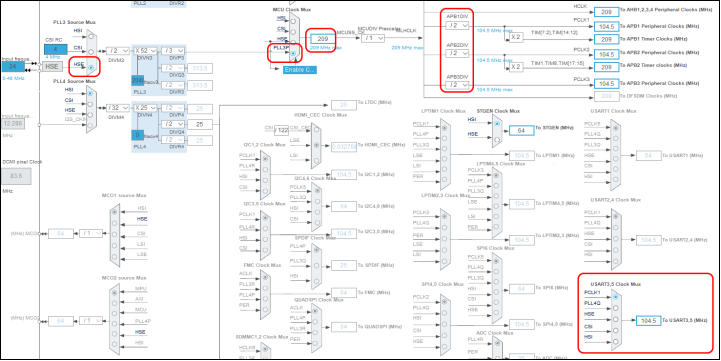Select LSI in MCO1 source Mux
The height and width of the screenshot is (361, 721).
pyautogui.click(x=114, y=246)
